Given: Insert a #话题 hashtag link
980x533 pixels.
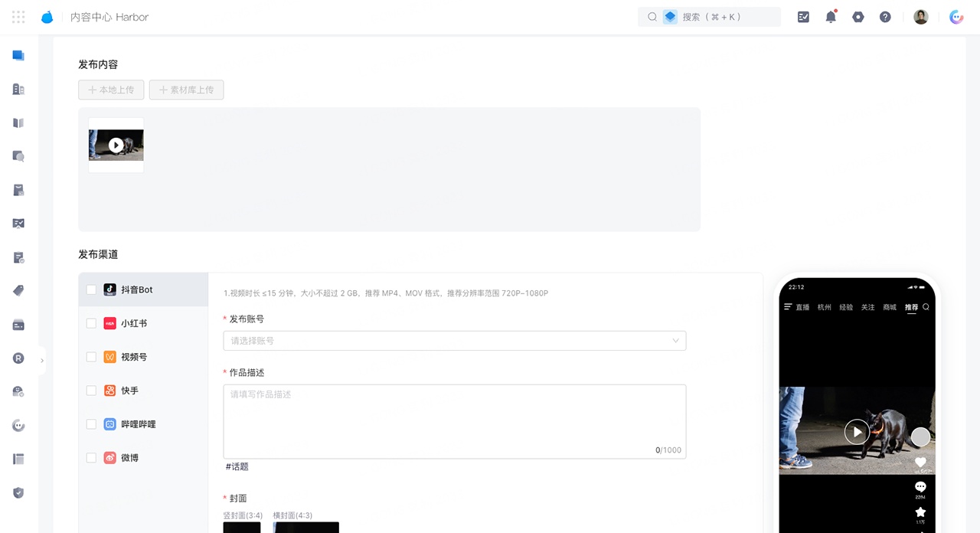Looking at the screenshot, I should (x=237, y=466).
